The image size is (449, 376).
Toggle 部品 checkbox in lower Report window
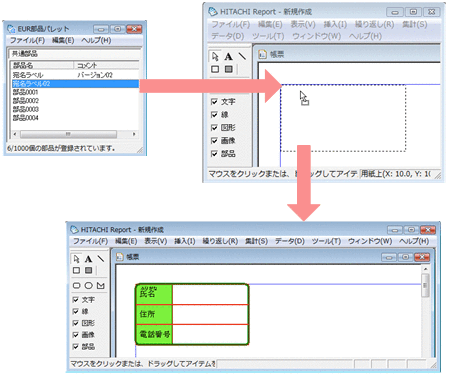76,347
